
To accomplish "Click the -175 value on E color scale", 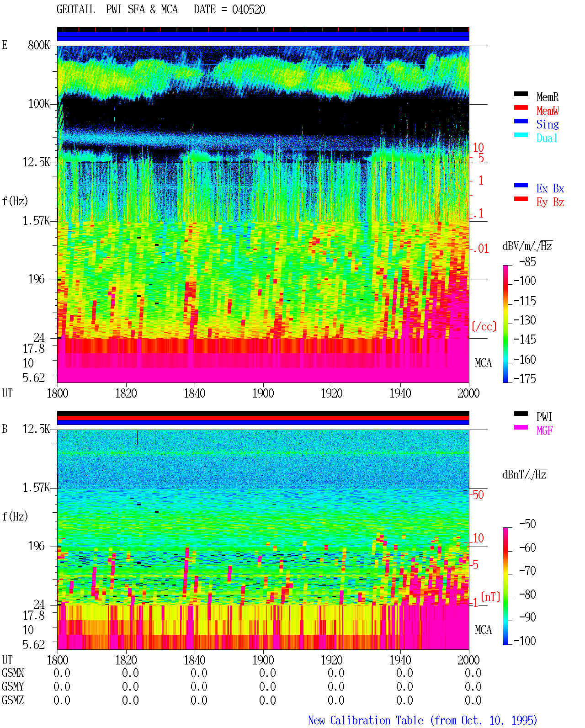I will (x=525, y=378).
